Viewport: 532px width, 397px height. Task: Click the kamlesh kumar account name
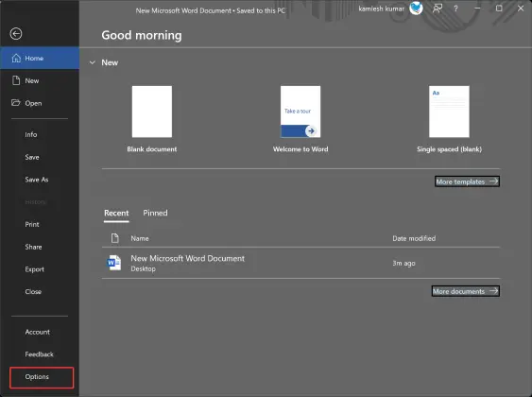382,9
